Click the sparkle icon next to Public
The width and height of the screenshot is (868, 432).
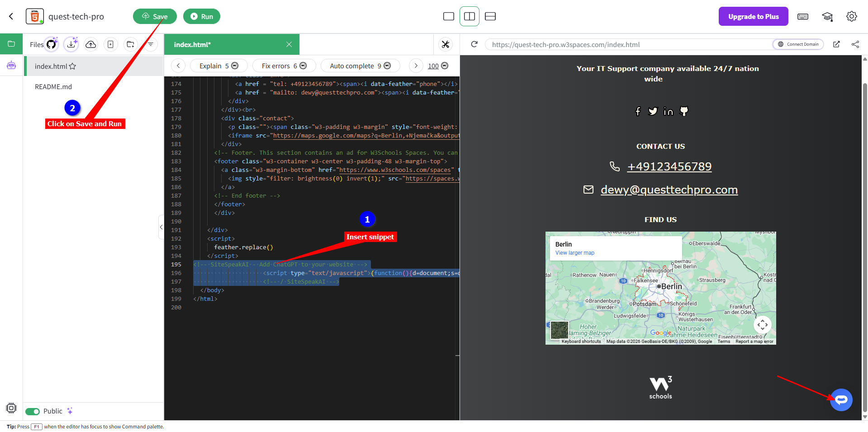click(70, 411)
